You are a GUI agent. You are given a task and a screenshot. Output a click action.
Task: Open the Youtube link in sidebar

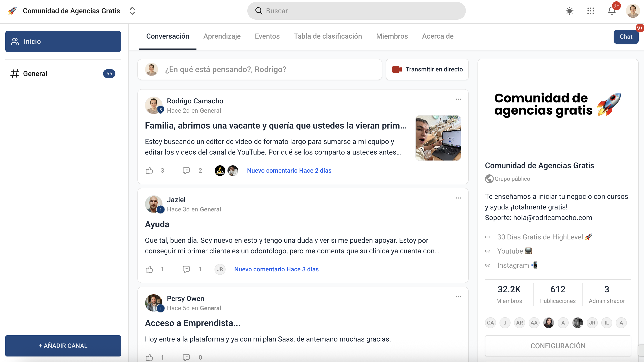[x=514, y=251]
